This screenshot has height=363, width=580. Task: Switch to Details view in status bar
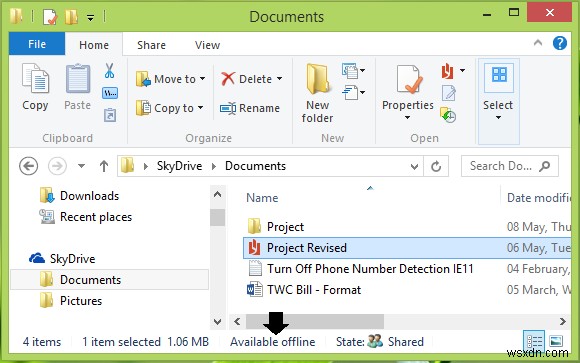click(x=534, y=341)
